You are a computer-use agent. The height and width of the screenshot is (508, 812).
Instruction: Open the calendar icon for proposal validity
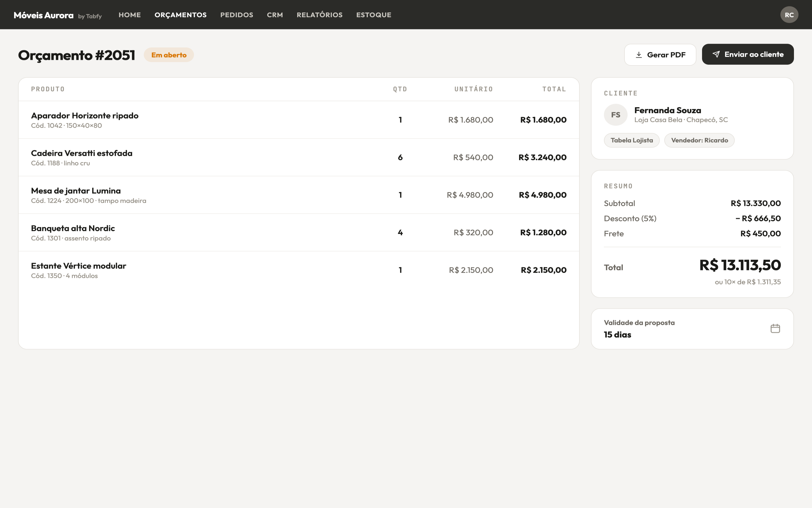pos(775,328)
